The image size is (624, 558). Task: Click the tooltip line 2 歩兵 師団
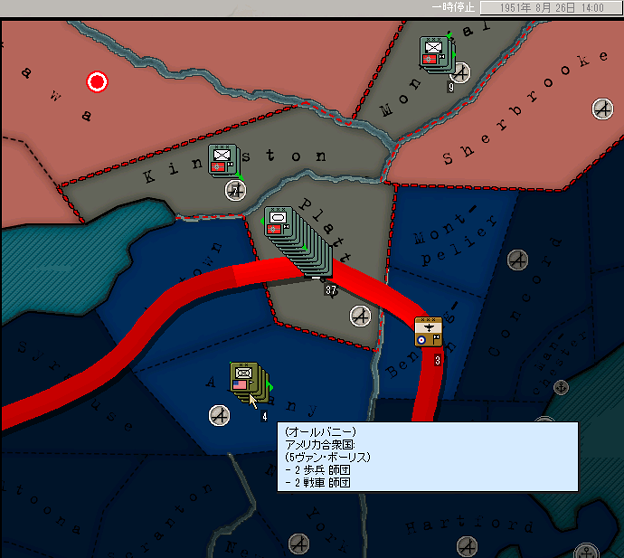tap(318, 470)
